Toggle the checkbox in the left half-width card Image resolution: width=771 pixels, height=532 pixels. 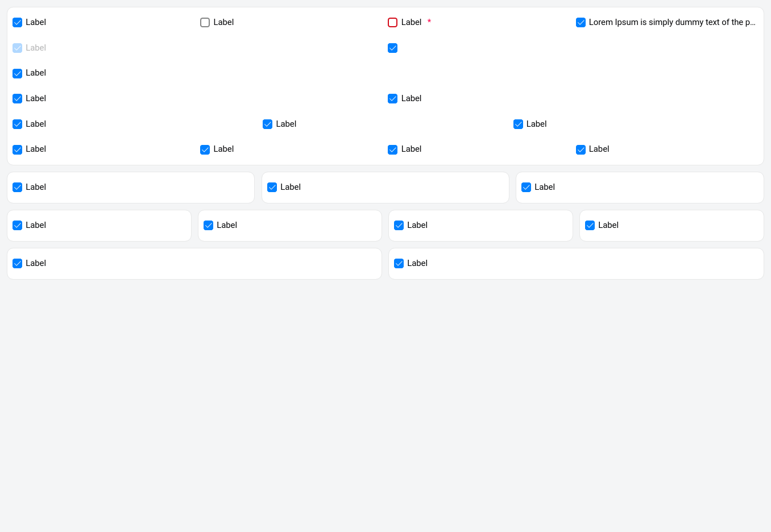coord(17,264)
